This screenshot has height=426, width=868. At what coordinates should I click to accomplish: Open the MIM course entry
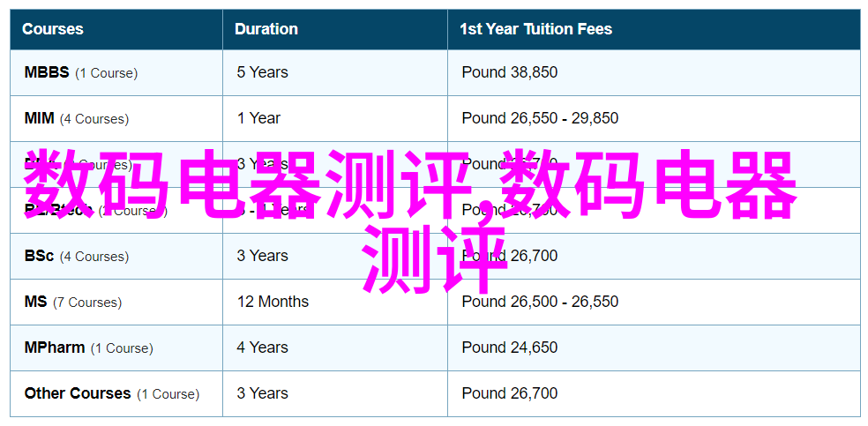(40, 118)
